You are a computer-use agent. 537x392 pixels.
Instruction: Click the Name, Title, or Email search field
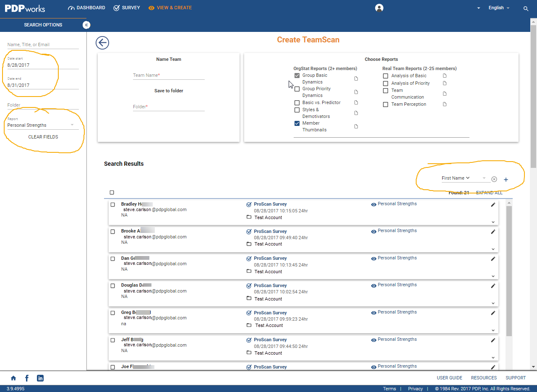pyautogui.click(x=43, y=45)
